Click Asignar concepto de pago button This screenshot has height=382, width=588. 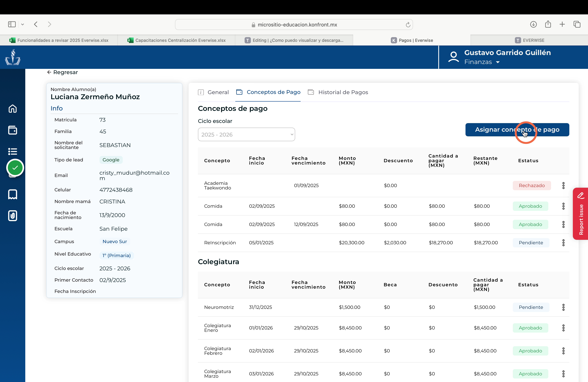click(517, 130)
